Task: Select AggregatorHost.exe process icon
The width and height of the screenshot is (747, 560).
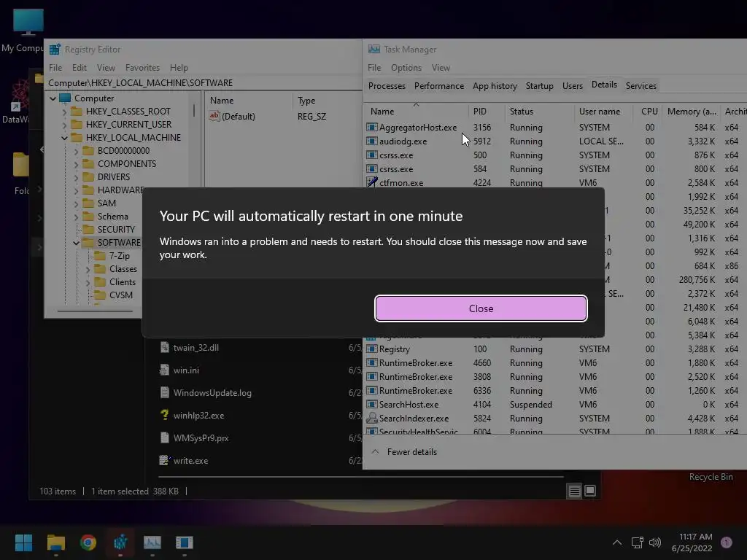Action: 371,128
